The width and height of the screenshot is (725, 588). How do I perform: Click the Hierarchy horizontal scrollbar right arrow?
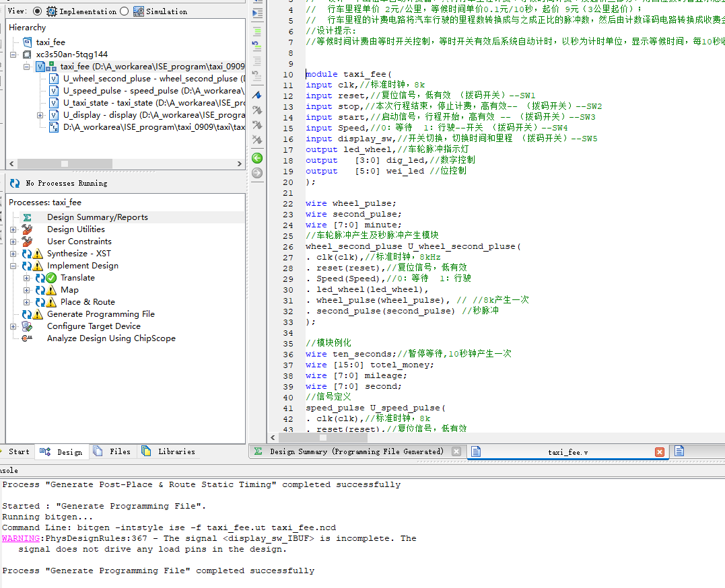(x=240, y=163)
